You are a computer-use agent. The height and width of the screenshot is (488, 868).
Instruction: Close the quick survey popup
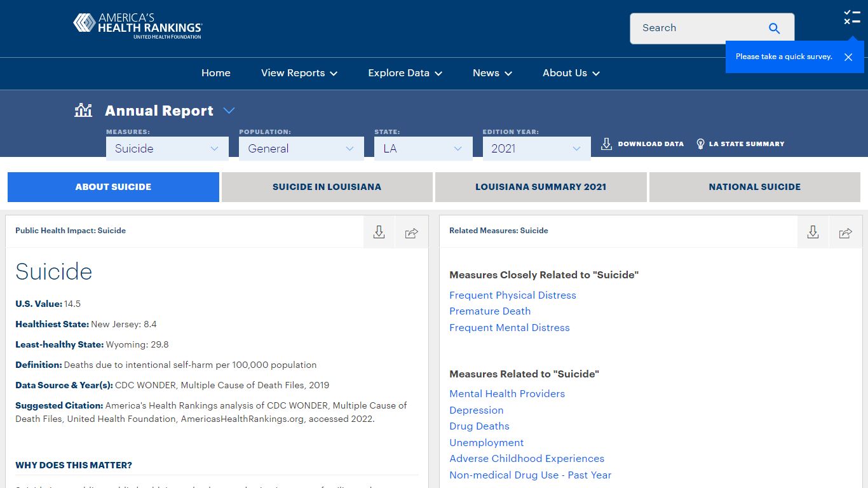[x=848, y=57]
